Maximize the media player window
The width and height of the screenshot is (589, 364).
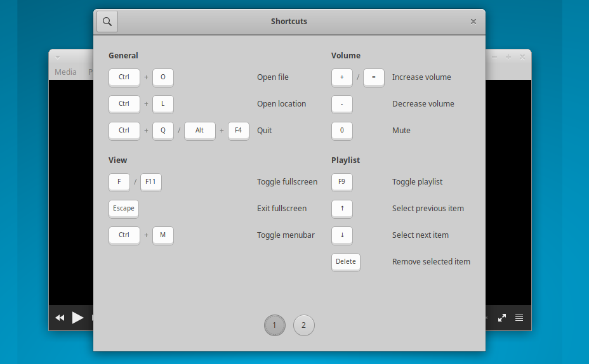tap(508, 57)
